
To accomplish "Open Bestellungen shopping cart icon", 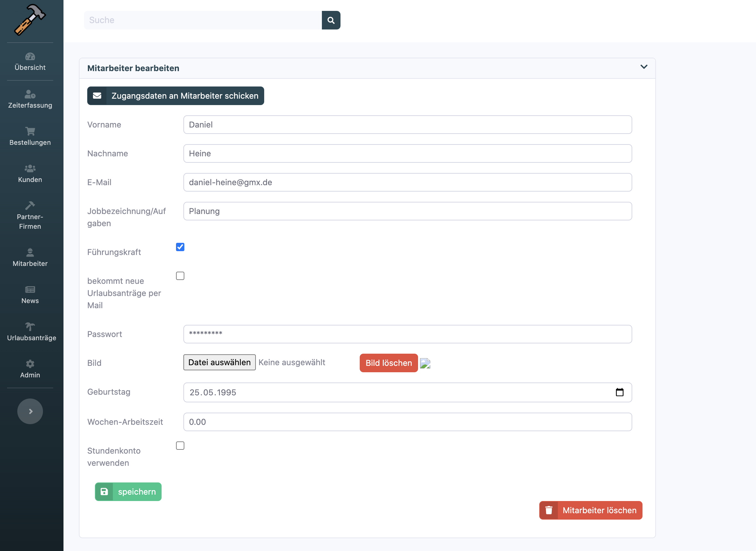I will coord(30,131).
